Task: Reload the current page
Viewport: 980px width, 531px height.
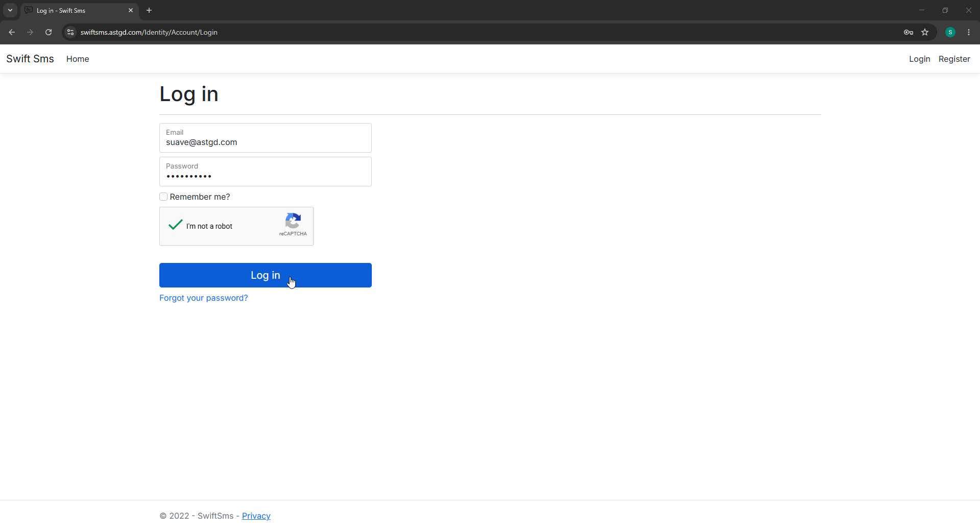Action: tap(49, 32)
